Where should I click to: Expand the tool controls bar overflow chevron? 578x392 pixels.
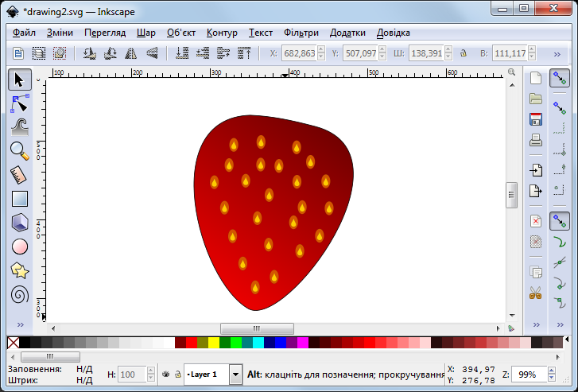pyautogui.click(x=556, y=53)
